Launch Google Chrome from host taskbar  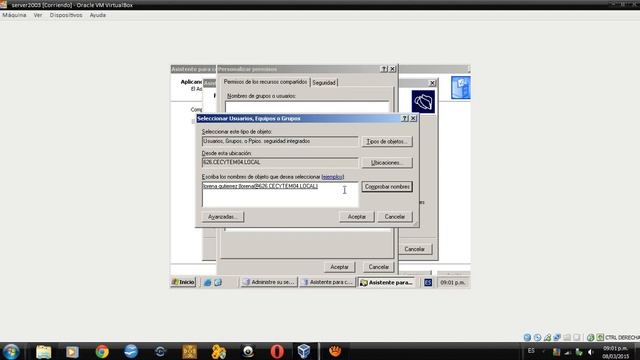point(102,351)
